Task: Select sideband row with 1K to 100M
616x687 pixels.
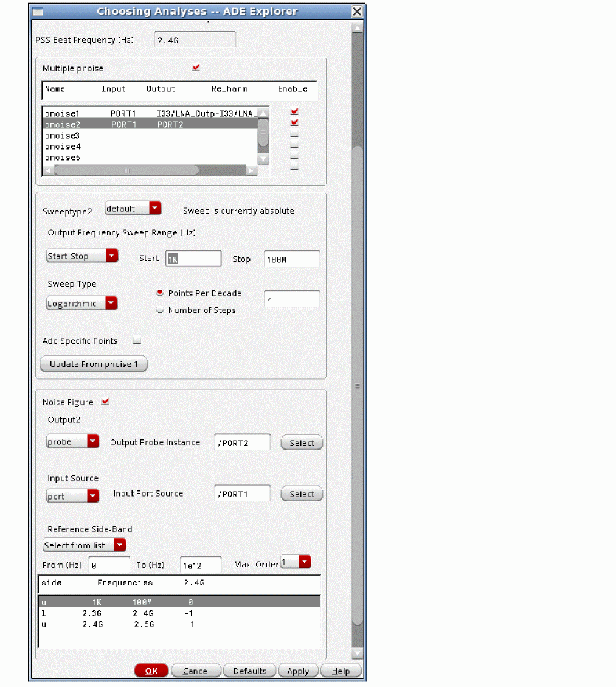Action: (179, 602)
